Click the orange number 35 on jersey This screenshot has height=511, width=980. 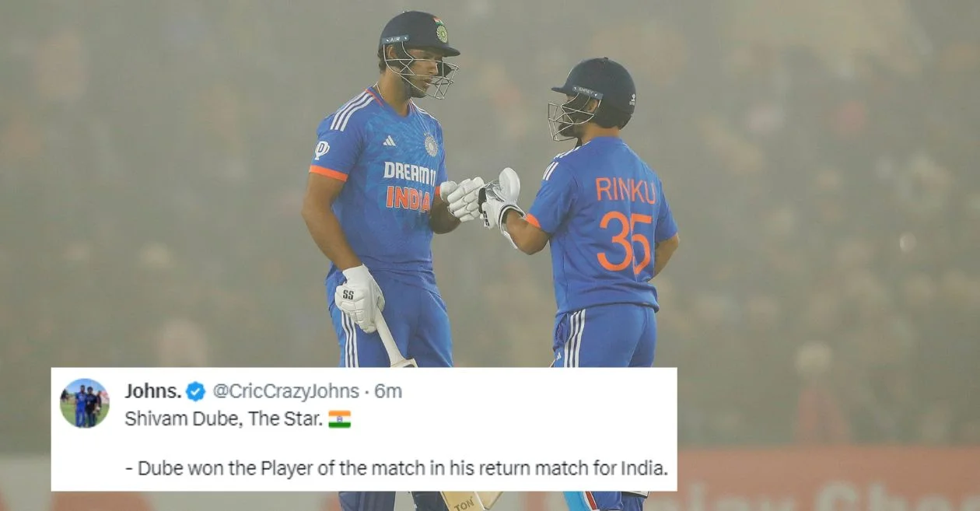coord(625,241)
